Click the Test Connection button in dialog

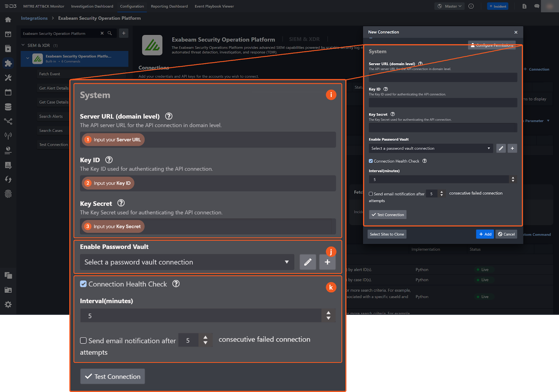387,215
